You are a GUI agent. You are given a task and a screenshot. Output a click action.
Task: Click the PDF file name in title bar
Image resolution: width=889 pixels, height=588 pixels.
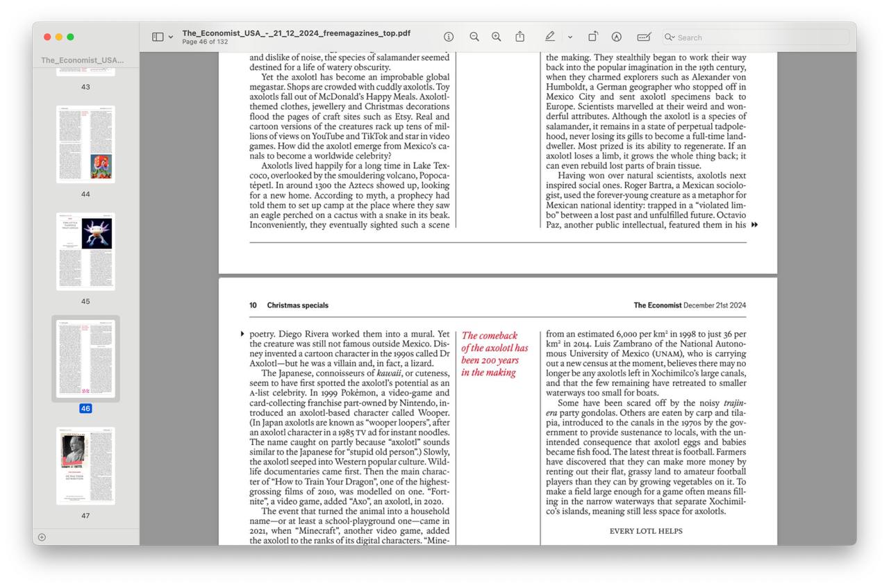(296, 33)
